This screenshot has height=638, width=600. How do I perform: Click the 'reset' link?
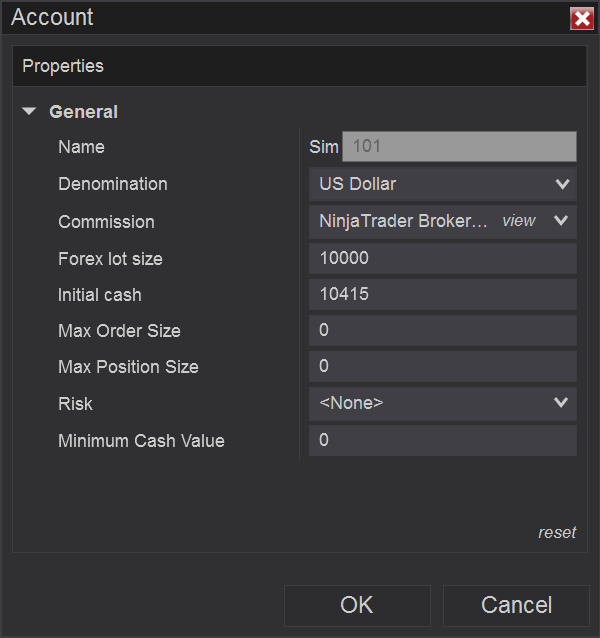[557, 532]
